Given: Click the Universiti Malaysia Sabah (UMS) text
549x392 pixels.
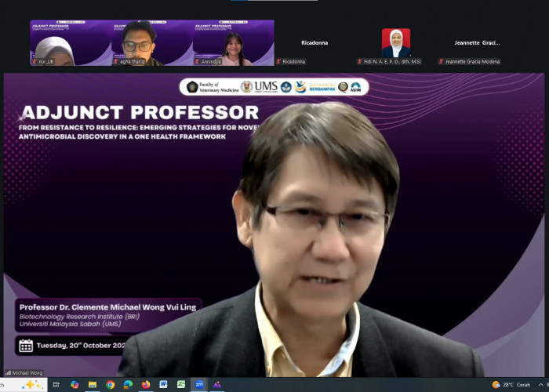Looking at the screenshot, I should tap(70, 324).
